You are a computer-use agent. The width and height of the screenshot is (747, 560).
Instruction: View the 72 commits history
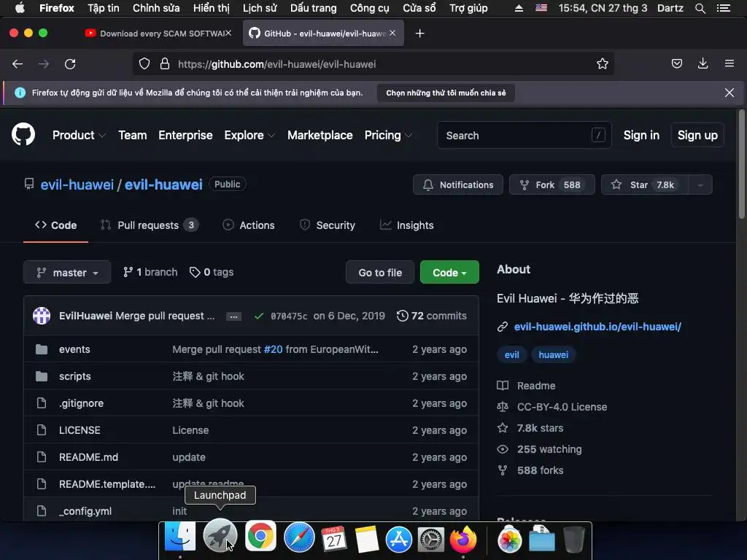[x=432, y=316]
